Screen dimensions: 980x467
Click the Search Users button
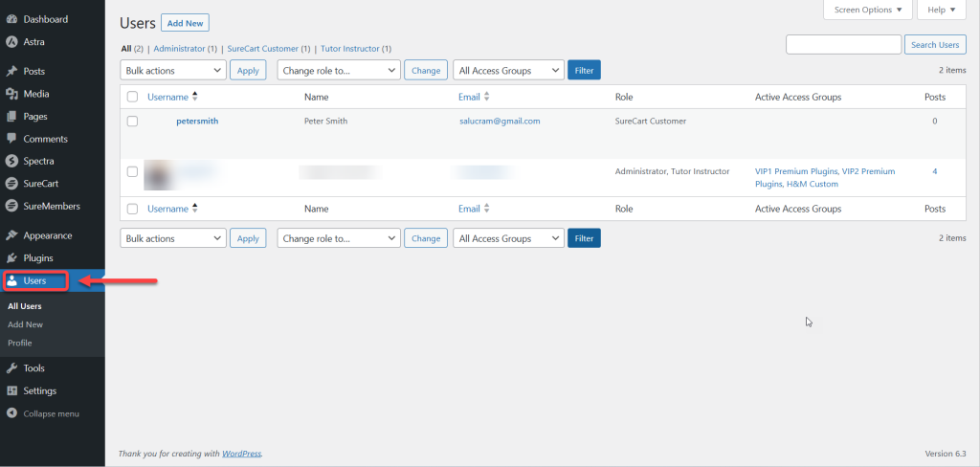click(935, 45)
